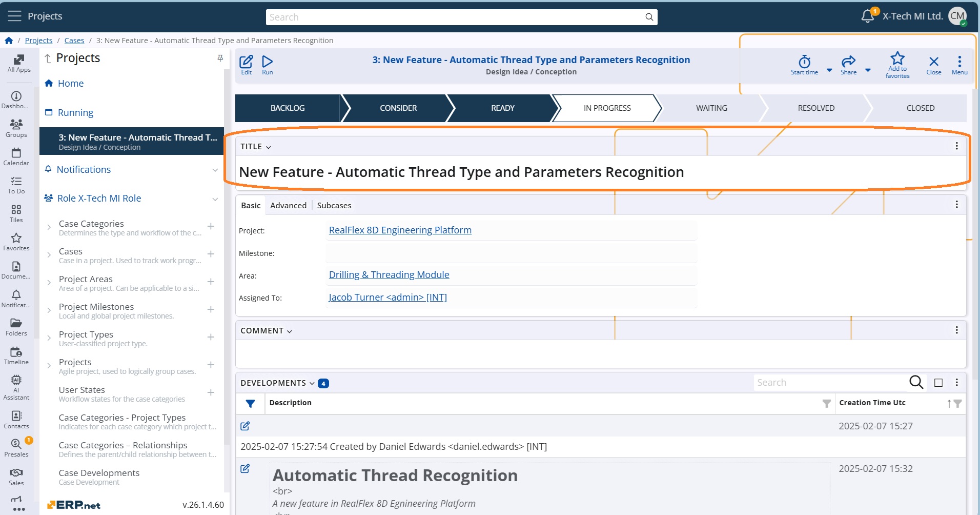Open Contacts in the sidebar
The image size is (980, 515).
pyautogui.click(x=16, y=420)
